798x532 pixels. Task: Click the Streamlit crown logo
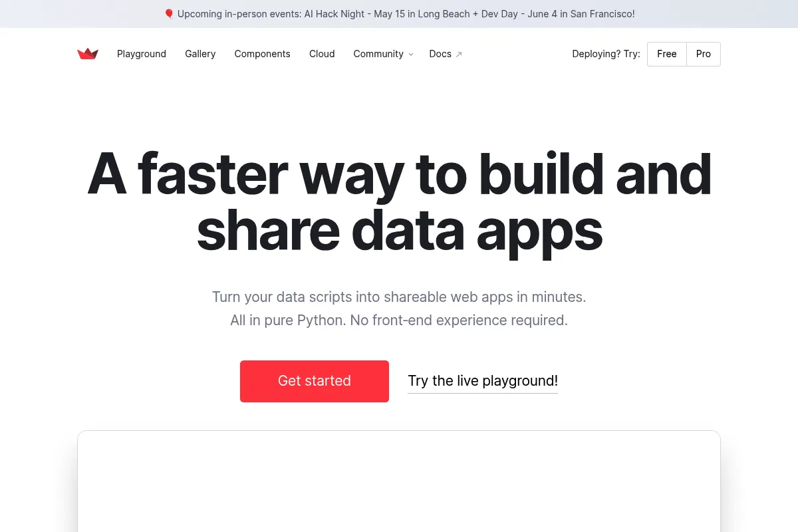88,54
